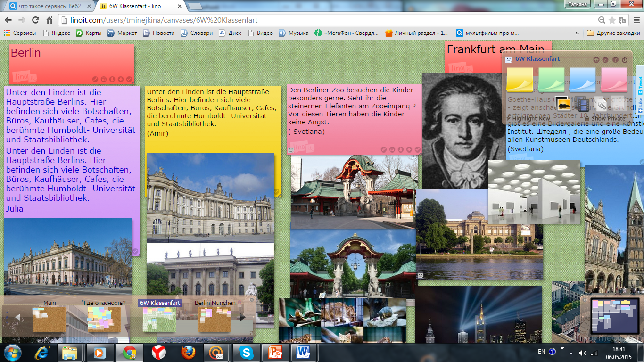Send Berlin sticky with download arrow icon

coord(121,79)
